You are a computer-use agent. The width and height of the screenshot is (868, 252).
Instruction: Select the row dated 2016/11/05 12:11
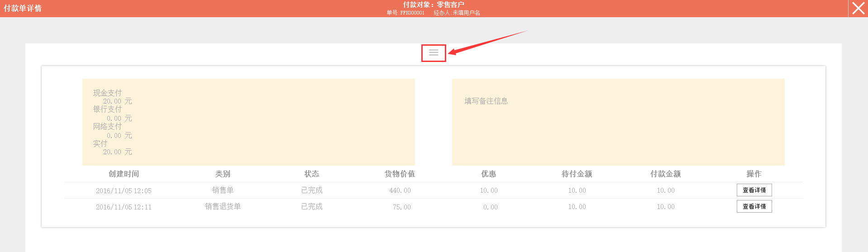[x=124, y=207]
